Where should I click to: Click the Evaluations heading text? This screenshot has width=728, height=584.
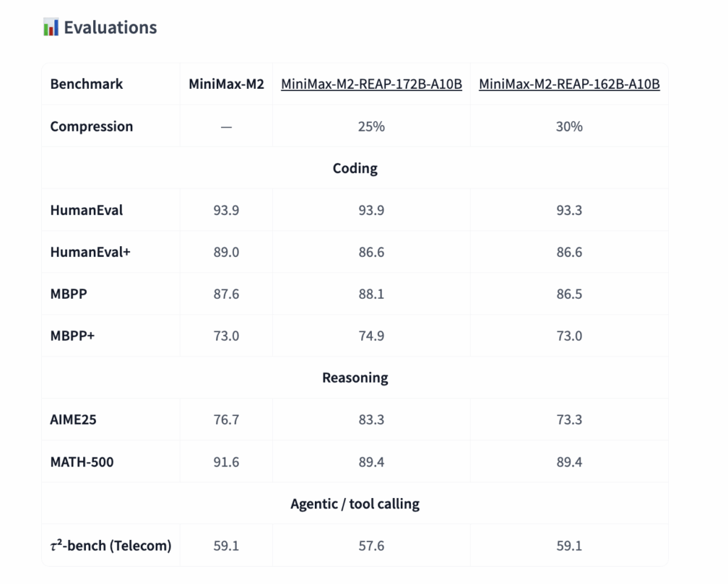click(110, 28)
